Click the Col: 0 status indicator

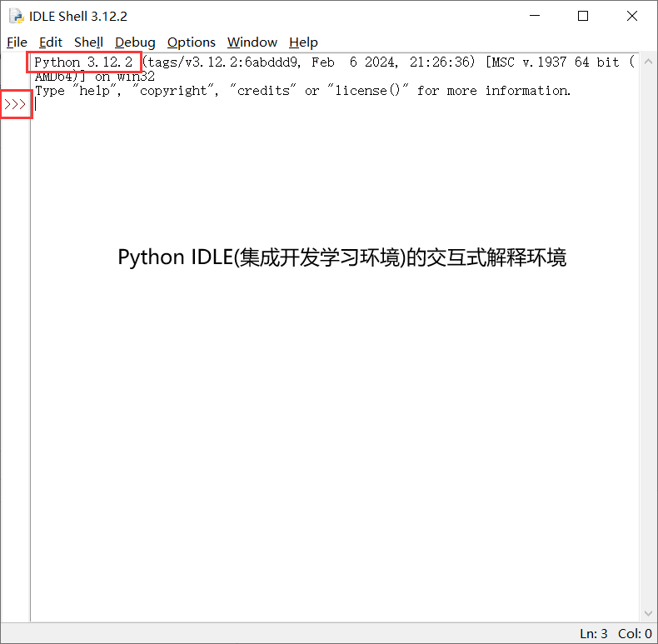pyautogui.click(x=635, y=634)
